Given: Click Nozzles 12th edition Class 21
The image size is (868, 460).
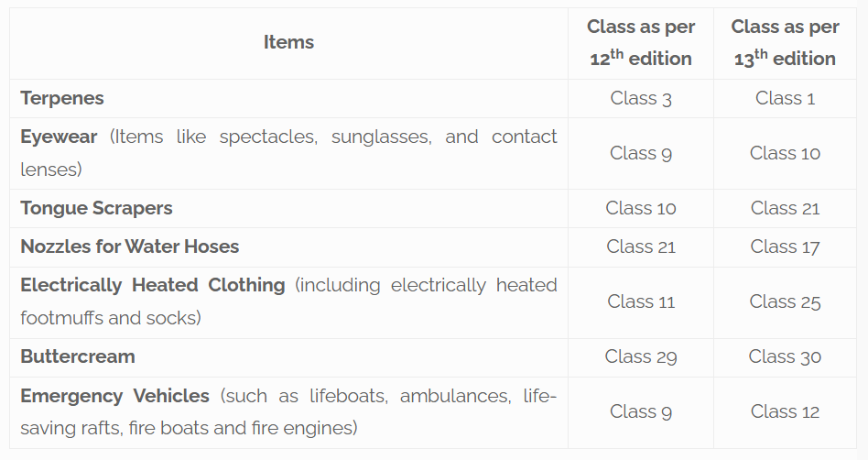Looking at the screenshot, I should [641, 246].
